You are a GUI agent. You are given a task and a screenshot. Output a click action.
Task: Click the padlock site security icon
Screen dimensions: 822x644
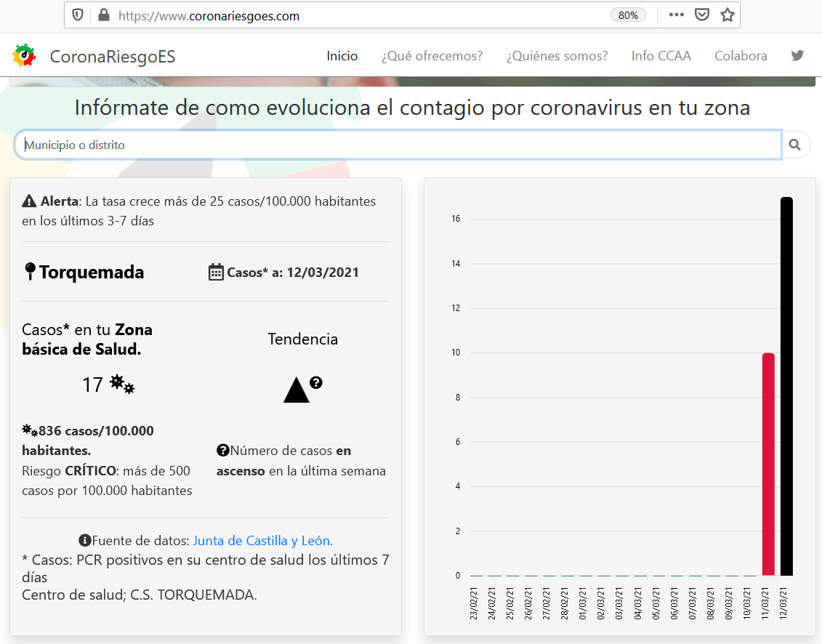pos(104,15)
